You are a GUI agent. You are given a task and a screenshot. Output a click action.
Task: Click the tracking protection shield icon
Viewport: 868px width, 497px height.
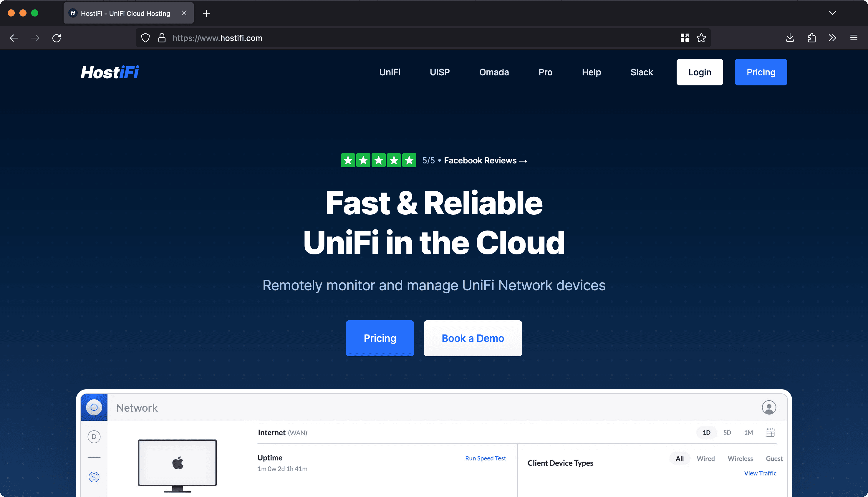145,38
